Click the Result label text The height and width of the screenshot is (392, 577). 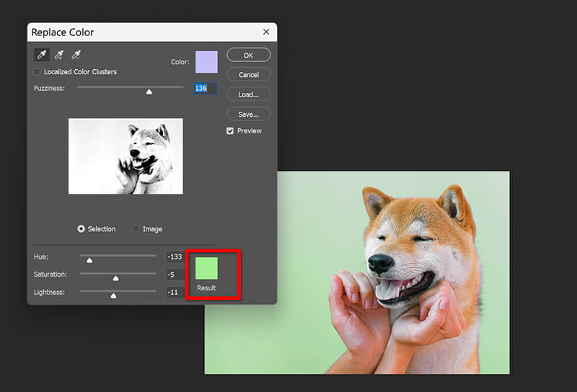(x=206, y=288)
